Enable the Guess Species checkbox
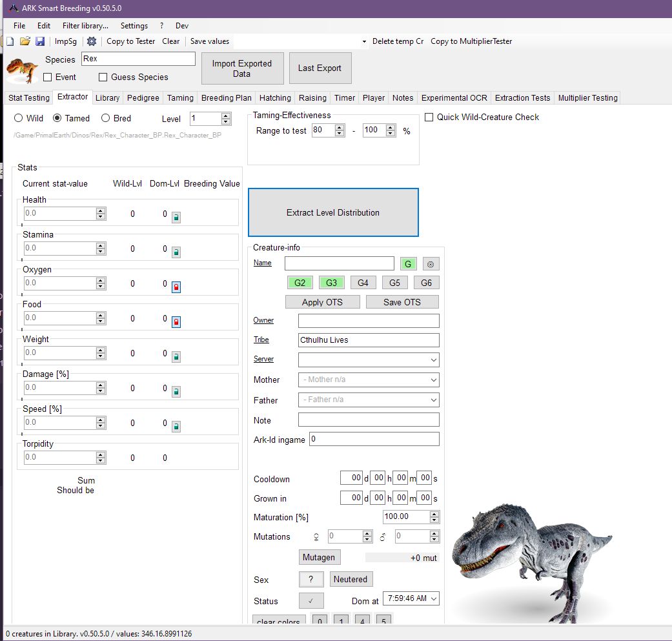672x641 pixels. (103, 77)
